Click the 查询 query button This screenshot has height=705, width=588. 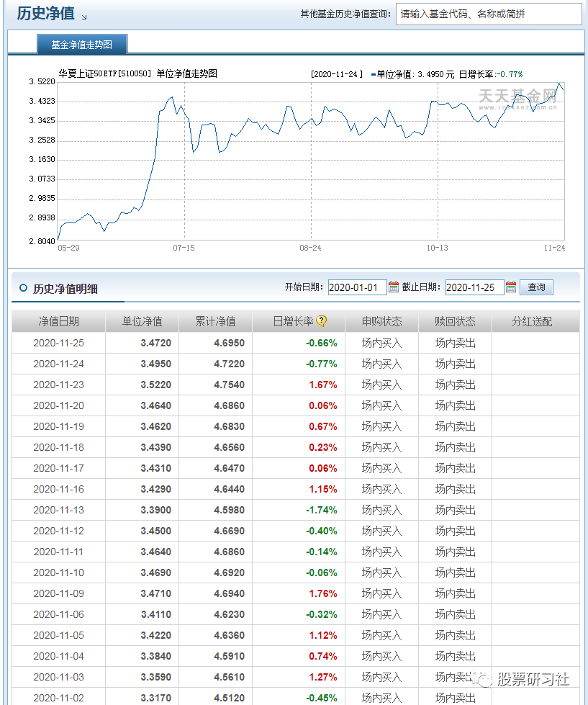[536, 287]
